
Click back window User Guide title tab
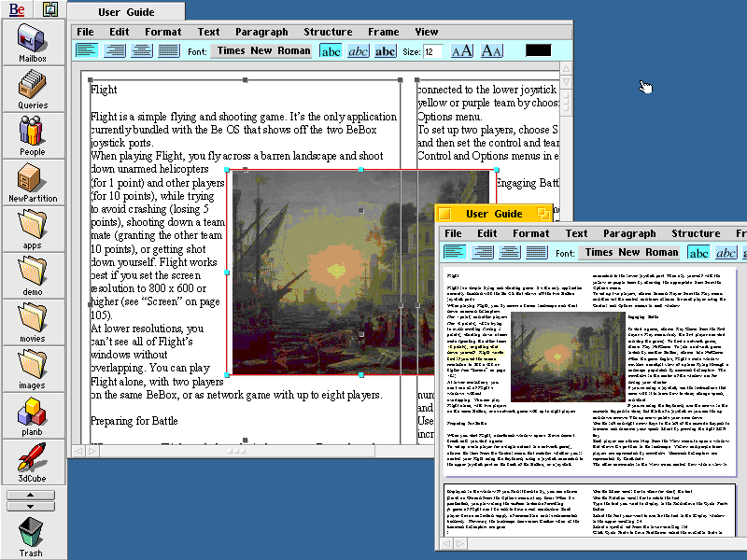[126, 12]
